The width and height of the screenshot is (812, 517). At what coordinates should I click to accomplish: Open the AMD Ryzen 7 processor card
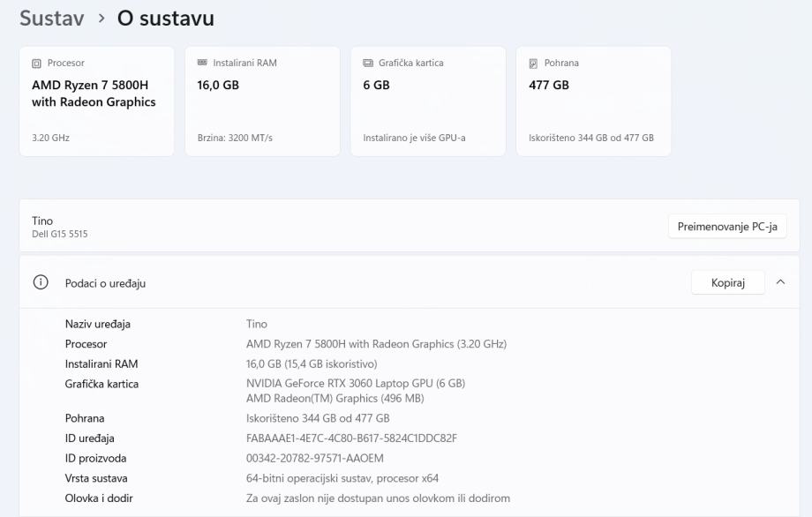(96, 101)
